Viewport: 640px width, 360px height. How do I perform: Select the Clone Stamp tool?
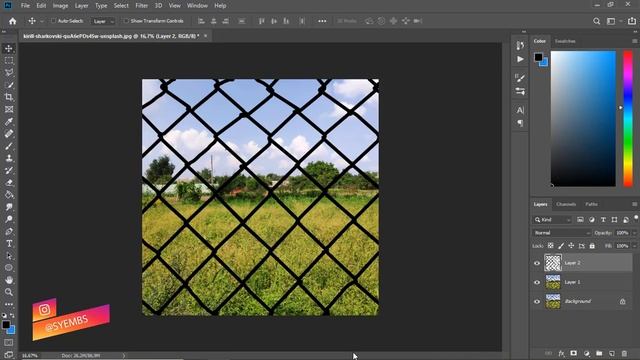tap(9, 158)
